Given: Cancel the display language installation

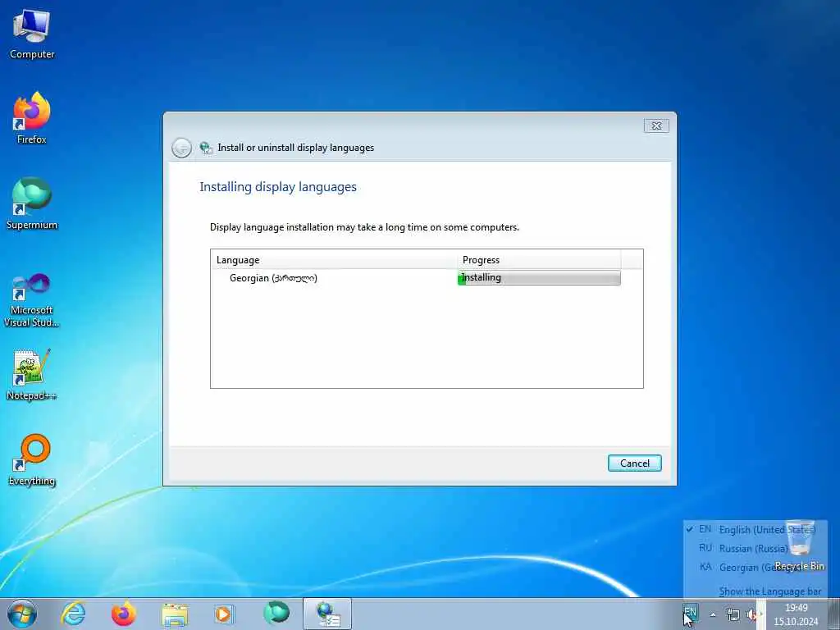Looking at the screenshot, I should coord(635,463).
